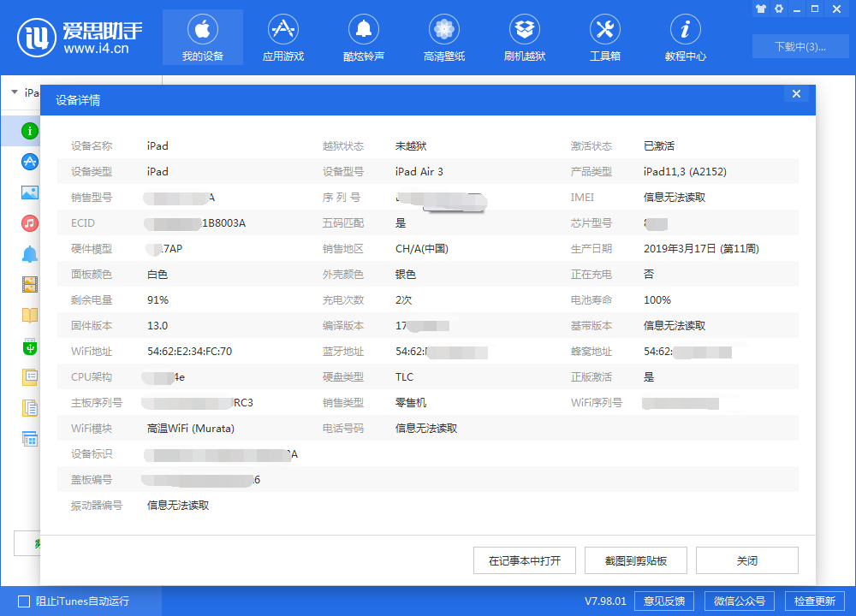This screenshot has width=856, height=616.
Task: Click the 意见反馈 button
Action: 664,601
